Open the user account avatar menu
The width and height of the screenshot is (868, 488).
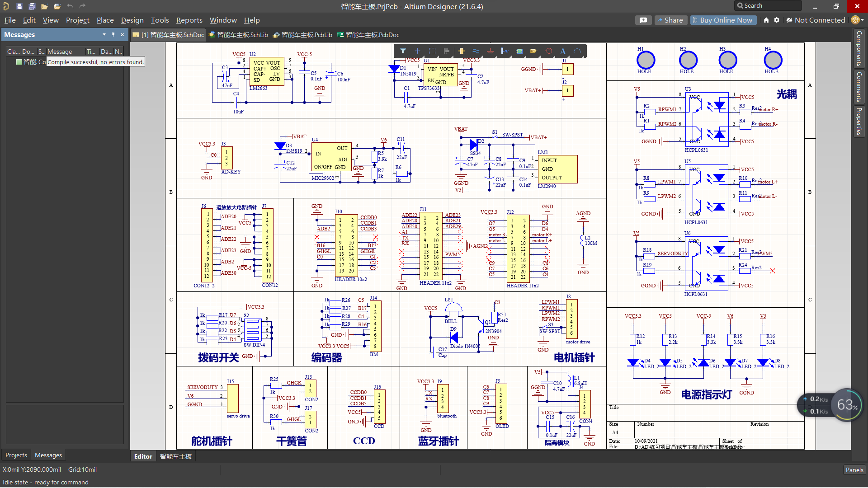pyautogui.click(x=856, y=20)
